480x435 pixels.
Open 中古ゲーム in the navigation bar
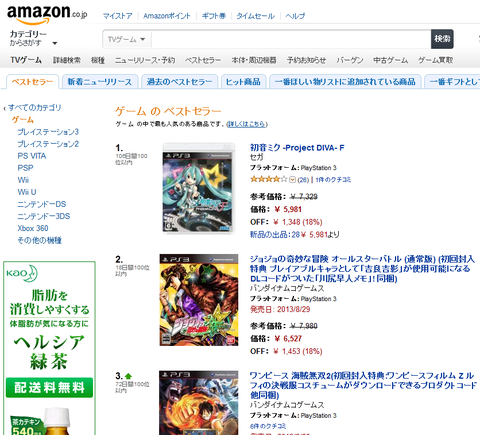click(x=390, y=60)
